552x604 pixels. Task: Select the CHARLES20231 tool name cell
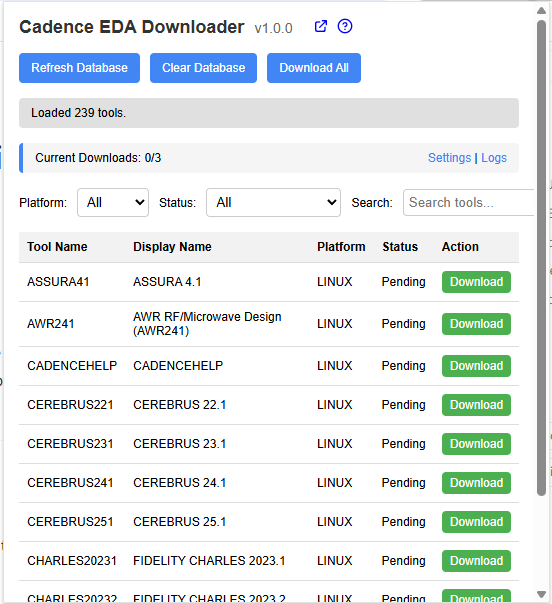click(x=72, y=561)
